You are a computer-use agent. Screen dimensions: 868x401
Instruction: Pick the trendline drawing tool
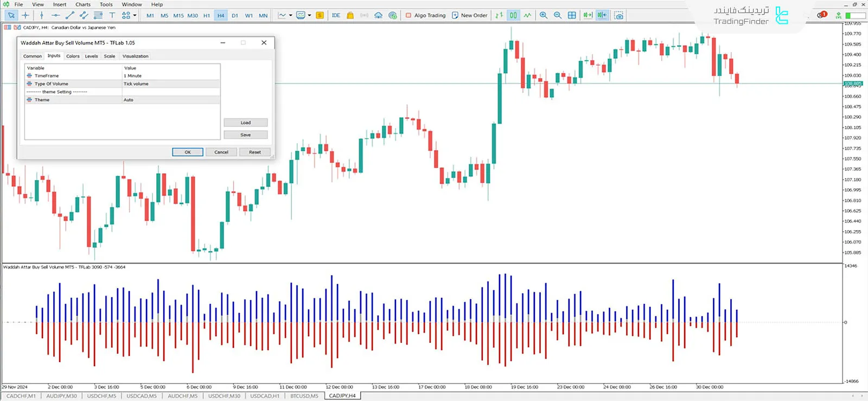(x=69, y=15)
